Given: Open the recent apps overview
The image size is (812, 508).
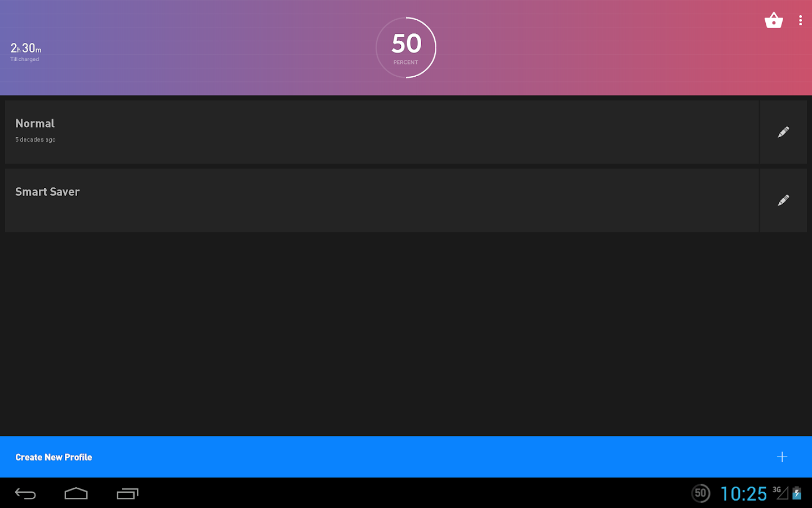Looking at the screenshot, I should click(x=127, y=493).
